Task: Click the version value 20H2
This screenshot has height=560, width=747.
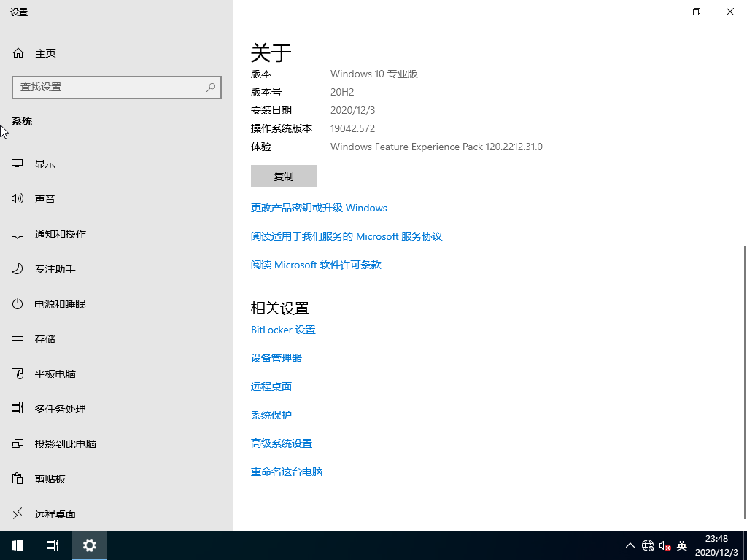Action: coord(342,92)
